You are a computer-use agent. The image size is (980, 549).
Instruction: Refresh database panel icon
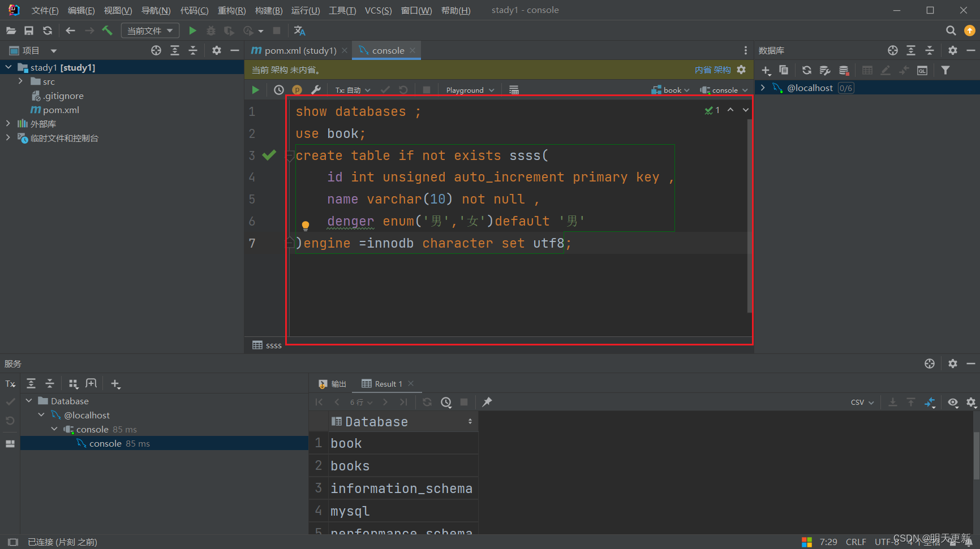(807, 70)
